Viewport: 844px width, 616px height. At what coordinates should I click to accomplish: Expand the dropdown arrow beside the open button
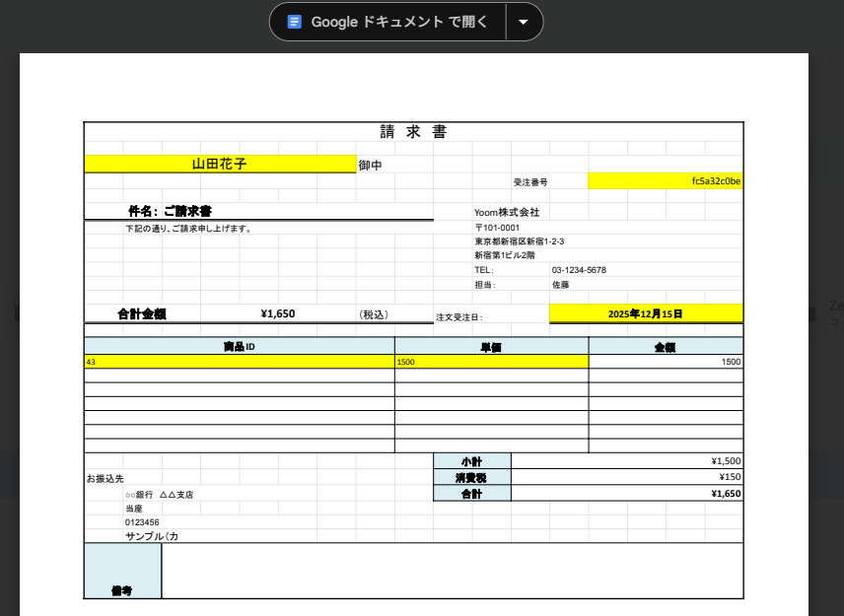(x=524, y=22)
